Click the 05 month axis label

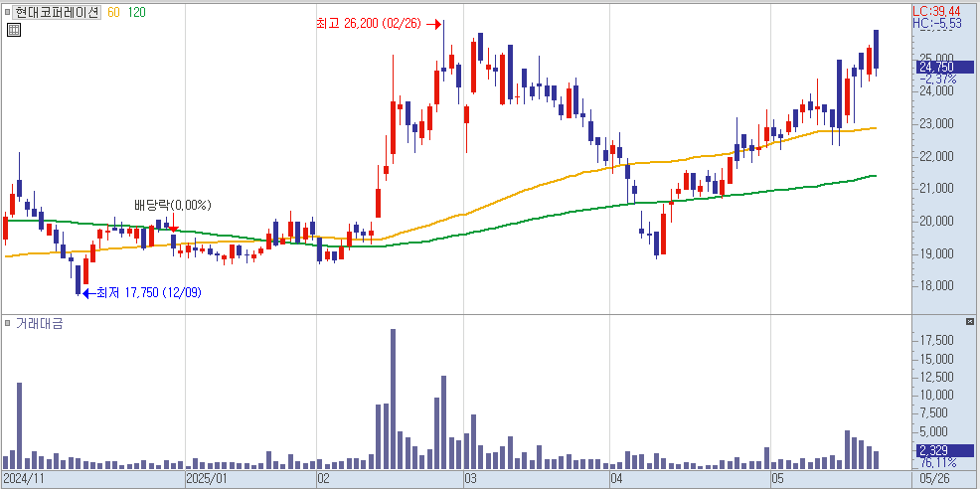coord(777,479)
